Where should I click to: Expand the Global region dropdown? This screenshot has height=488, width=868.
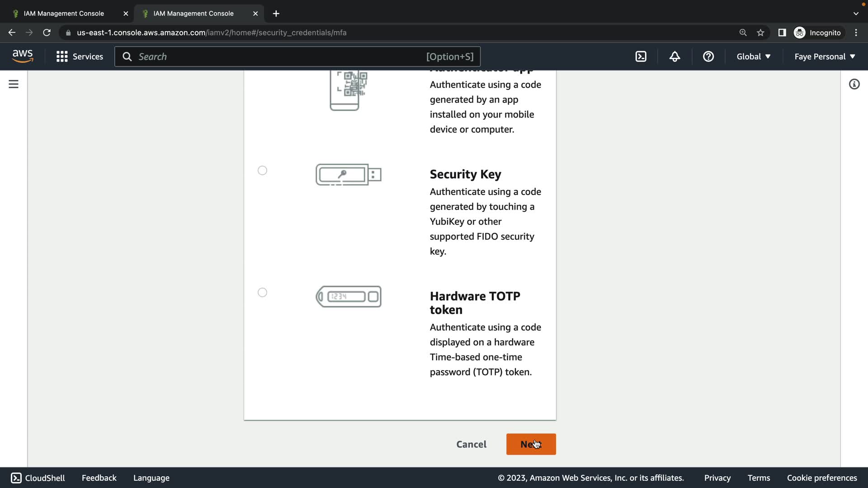pos(753,56)
